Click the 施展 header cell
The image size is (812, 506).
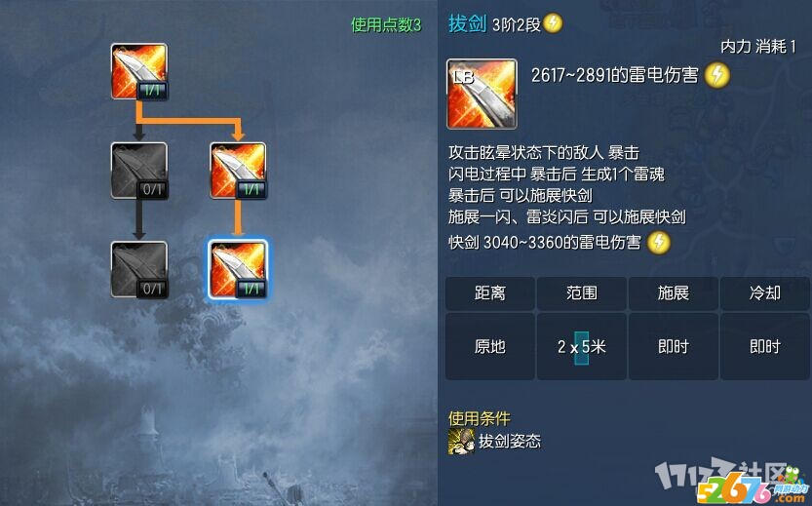(x=674, y=293)
